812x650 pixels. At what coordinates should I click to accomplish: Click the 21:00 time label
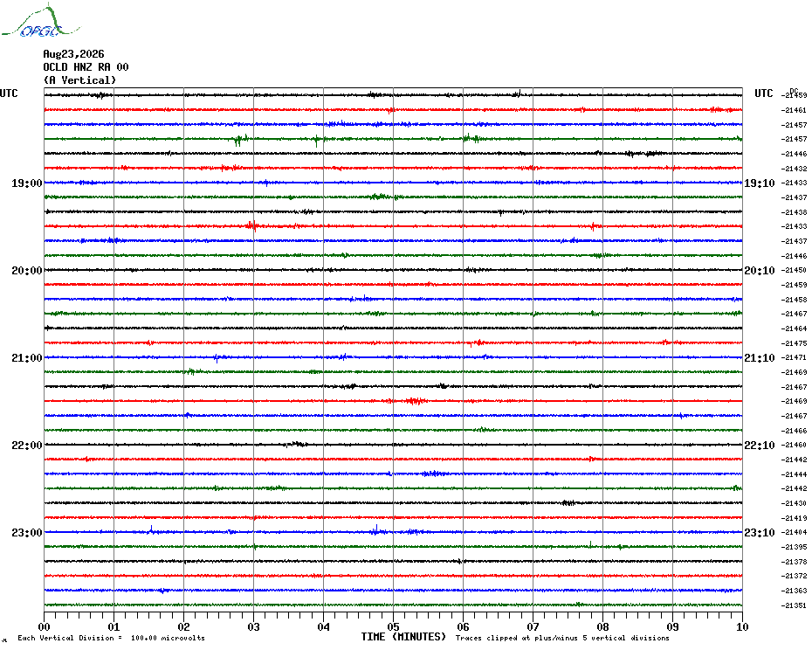coord(27,357)
